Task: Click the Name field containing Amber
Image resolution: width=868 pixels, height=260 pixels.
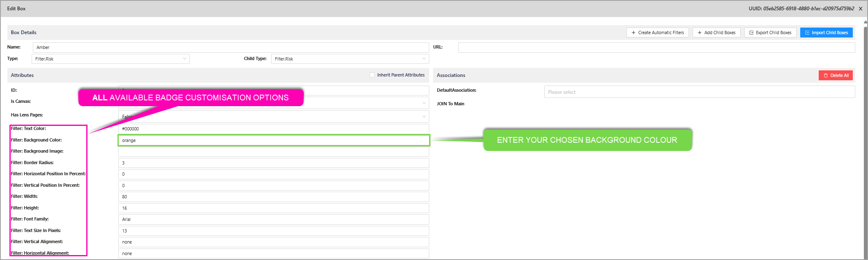Action: coord(230,47)
